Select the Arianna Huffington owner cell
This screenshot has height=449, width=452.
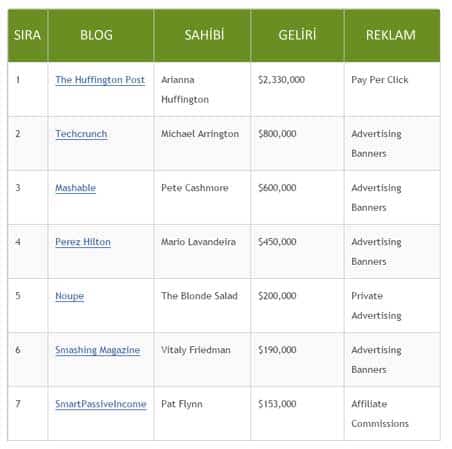pyautogui.click(x=202, y=89)
